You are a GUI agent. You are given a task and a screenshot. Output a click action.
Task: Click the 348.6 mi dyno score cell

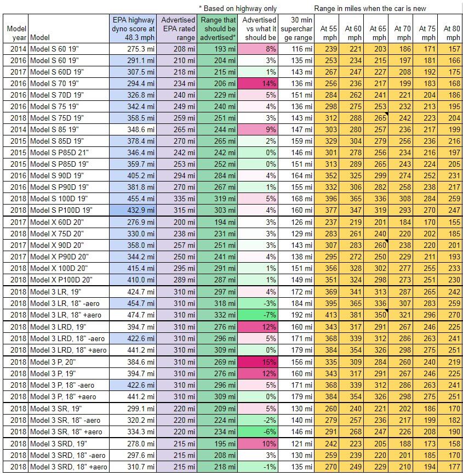tap(133, 129)
